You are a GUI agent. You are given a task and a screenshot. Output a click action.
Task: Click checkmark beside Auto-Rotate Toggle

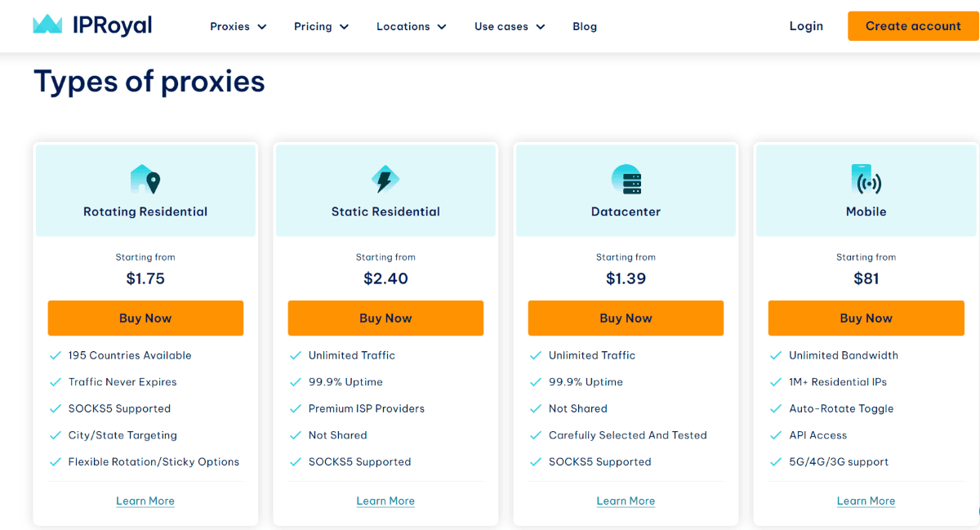pyautogui.click(x=776, y=408)
